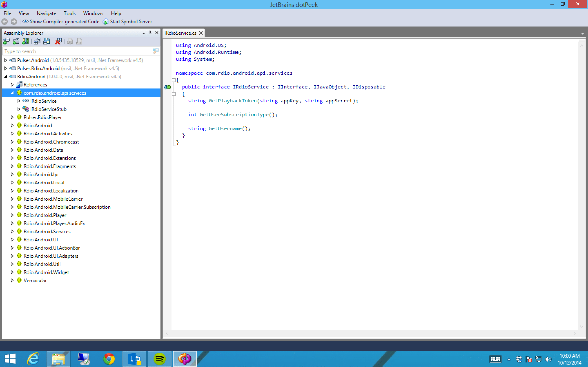The width and height of the screenshot is (588, 367).
Task: Expand the Pulser.Android assembly node
Action: [x=6, y=60]
